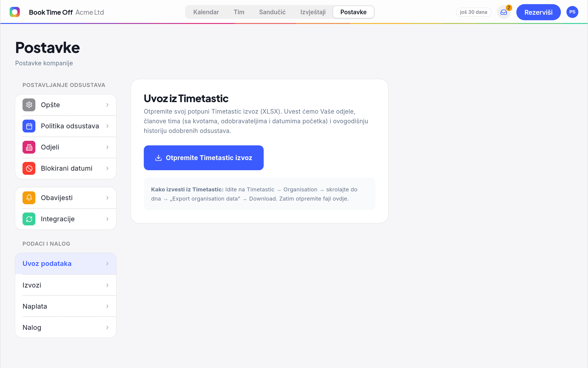Open the Tim tab
The width and height of the screenshot is (588, 368).
coord(239,12)
